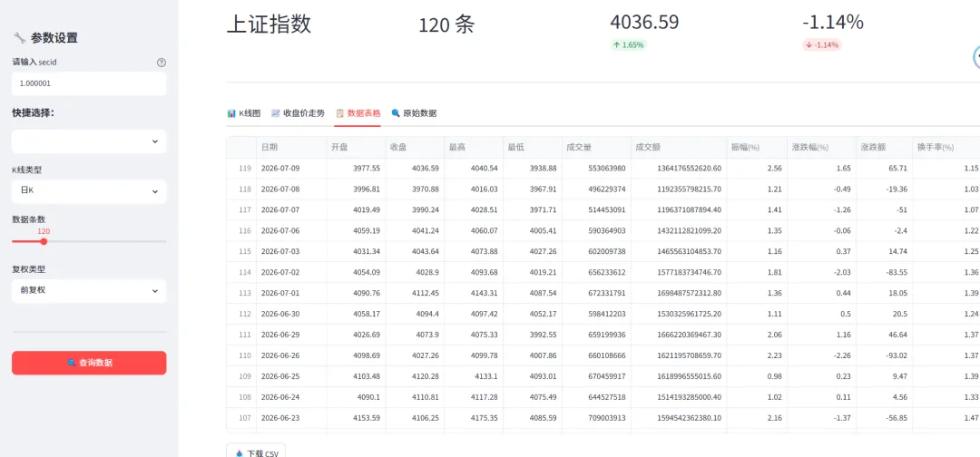
Task: Click the 涨跌幅(%) column header
Action: 822,148
